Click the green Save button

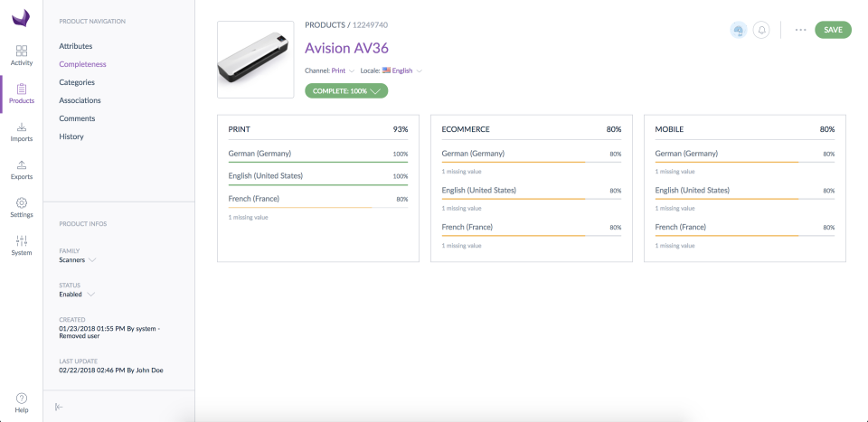(833, 30)
